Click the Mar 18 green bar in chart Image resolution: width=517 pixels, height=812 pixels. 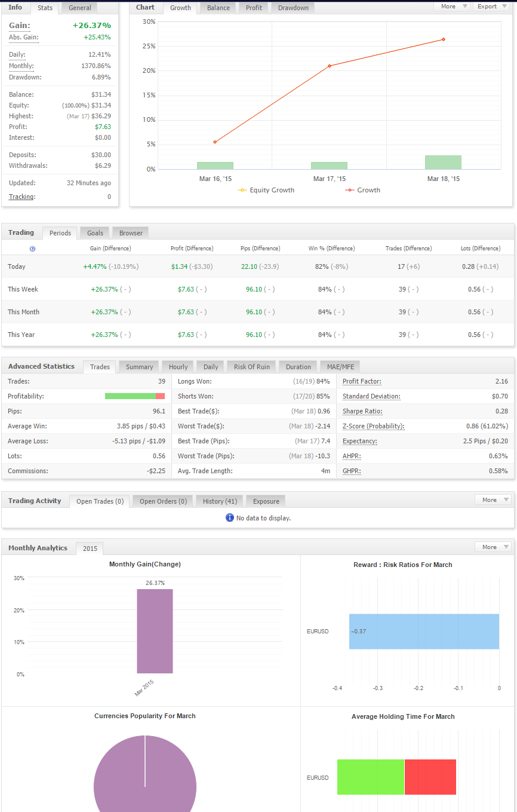(x=443, y=163)
